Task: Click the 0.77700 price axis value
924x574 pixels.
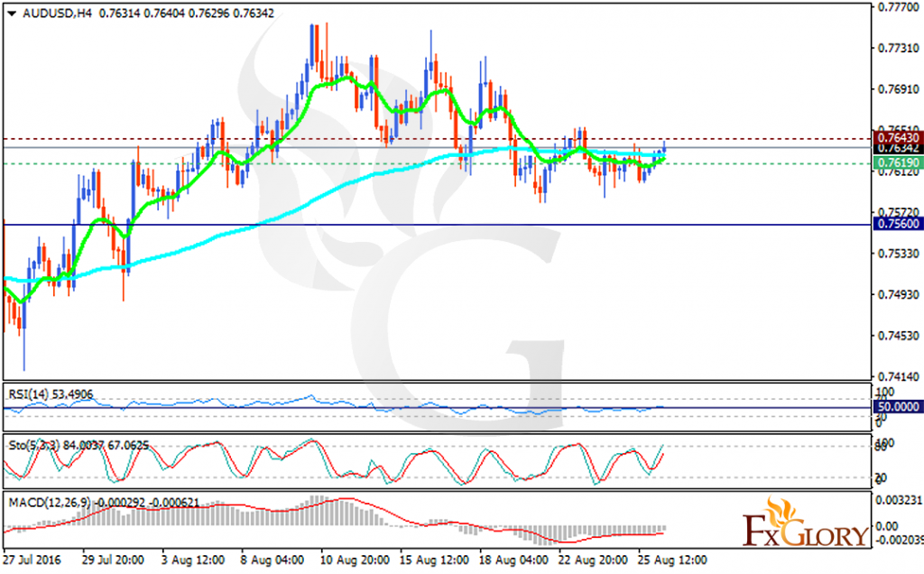Action: (x=898, y=7)
